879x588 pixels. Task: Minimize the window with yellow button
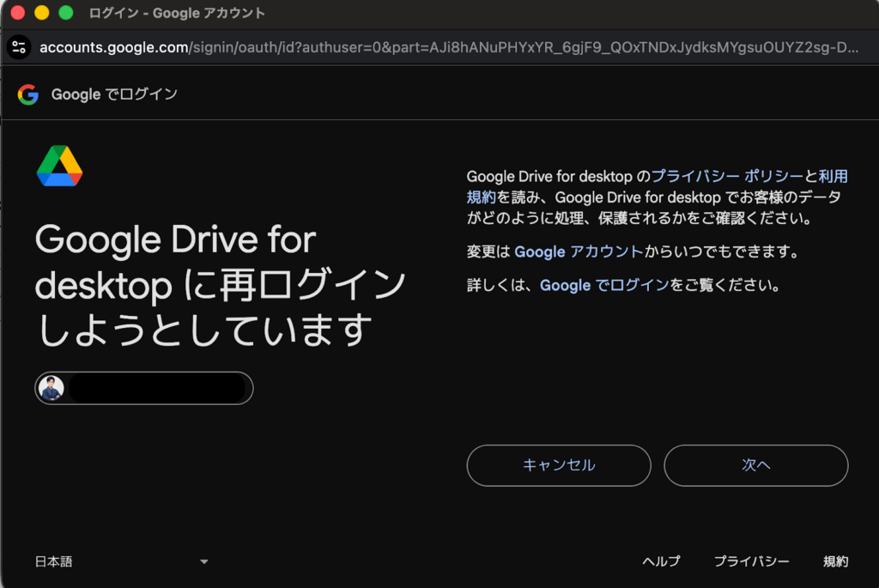(x=41, y=13)
